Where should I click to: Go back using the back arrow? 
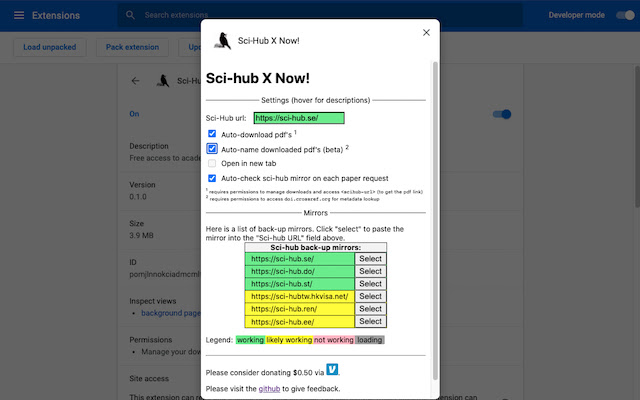136,81
